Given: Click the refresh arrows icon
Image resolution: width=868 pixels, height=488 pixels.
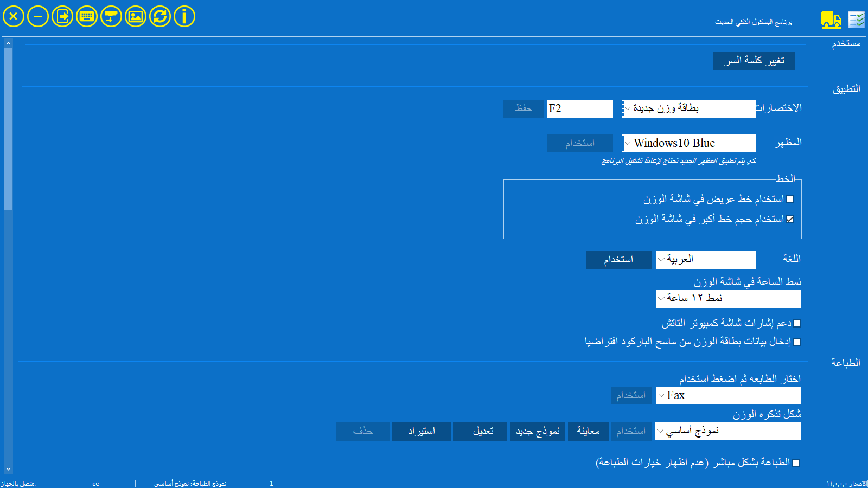Looking at the screenshot, I should [x=160, y=16].
